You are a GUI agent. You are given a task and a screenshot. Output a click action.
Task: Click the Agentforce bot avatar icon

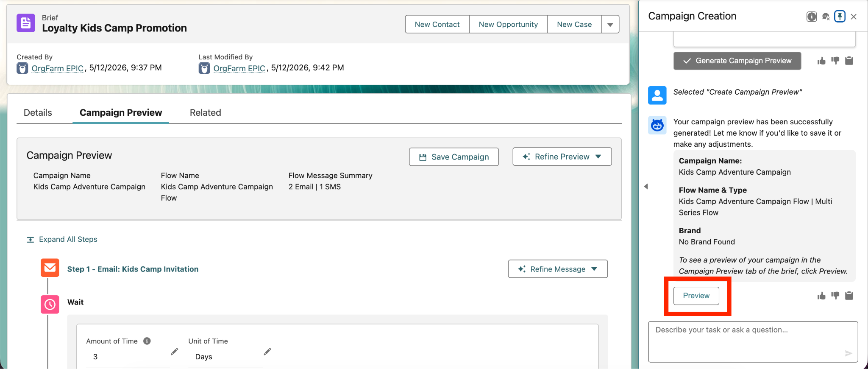pos(657,125)
